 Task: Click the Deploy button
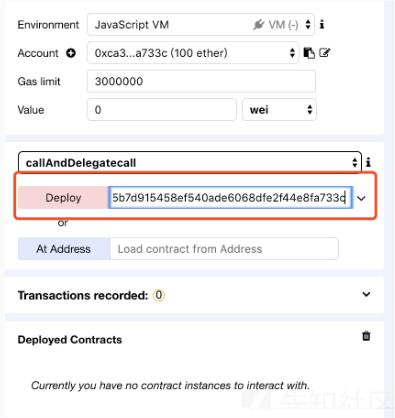click(x=63, y=198)
